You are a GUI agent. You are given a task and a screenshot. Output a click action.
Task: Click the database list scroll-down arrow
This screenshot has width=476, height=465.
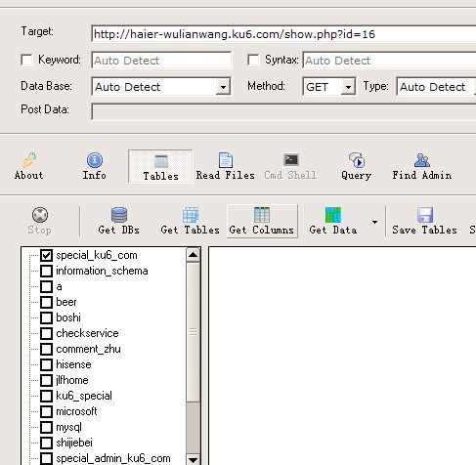click(194, 459)
